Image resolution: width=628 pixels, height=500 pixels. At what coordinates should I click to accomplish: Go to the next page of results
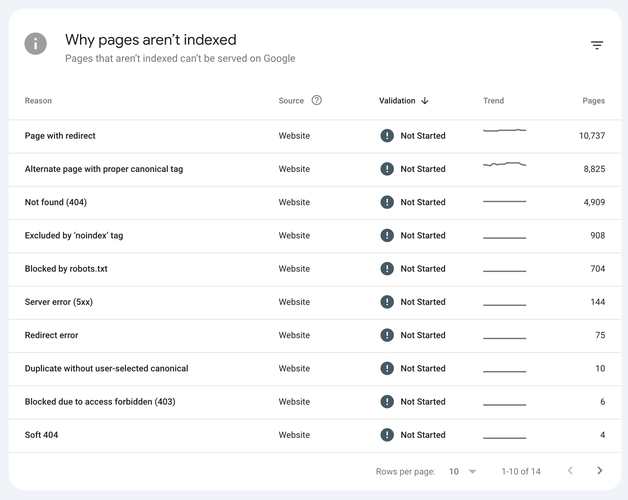(599, 471)
